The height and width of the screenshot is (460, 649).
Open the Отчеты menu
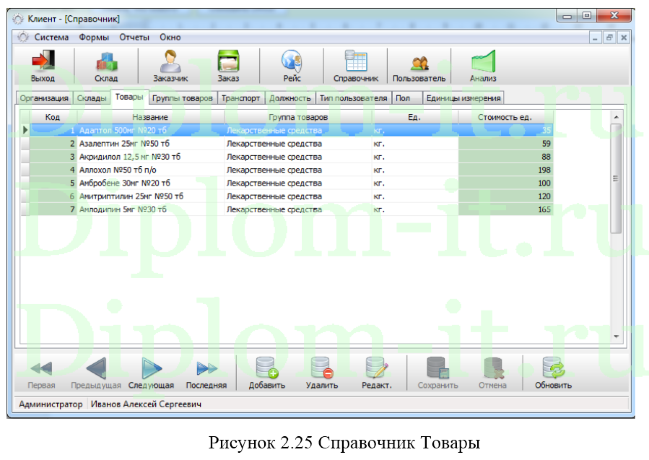(134, 36)
